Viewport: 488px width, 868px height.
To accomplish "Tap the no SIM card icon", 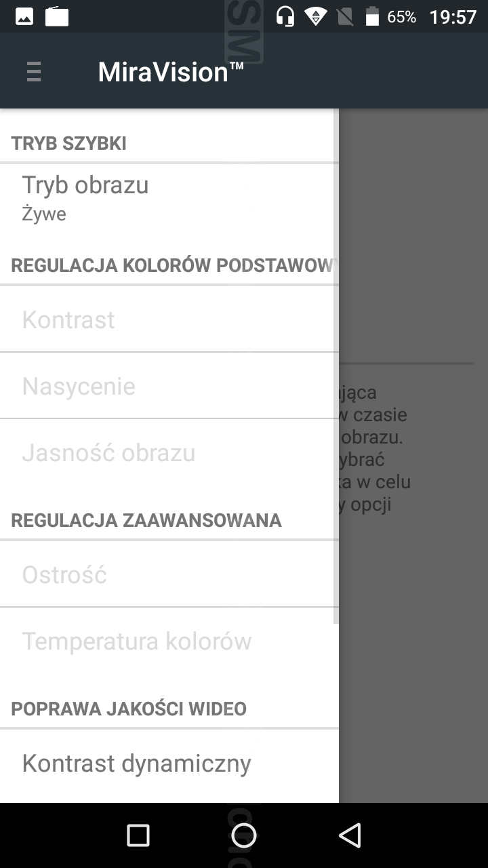I will click(x=345, y=16).
